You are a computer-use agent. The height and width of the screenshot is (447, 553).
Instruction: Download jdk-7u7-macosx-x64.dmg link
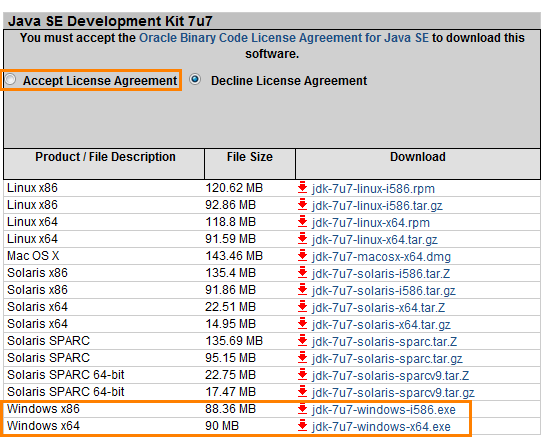[x=381, y=256]
